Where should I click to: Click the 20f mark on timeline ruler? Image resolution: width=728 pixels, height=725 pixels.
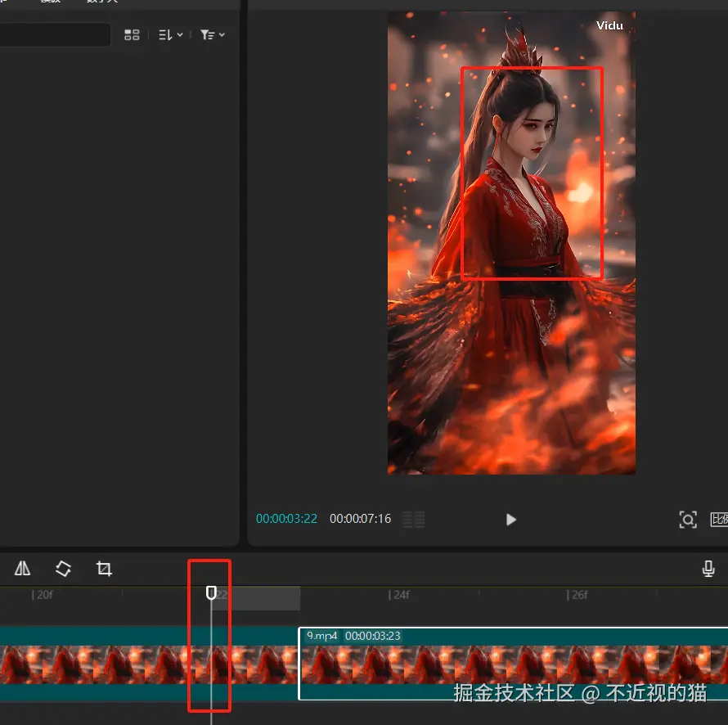tap(43, 595)
